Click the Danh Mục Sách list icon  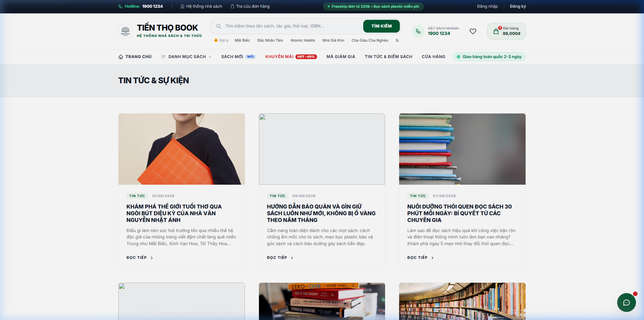coord(164,57)
